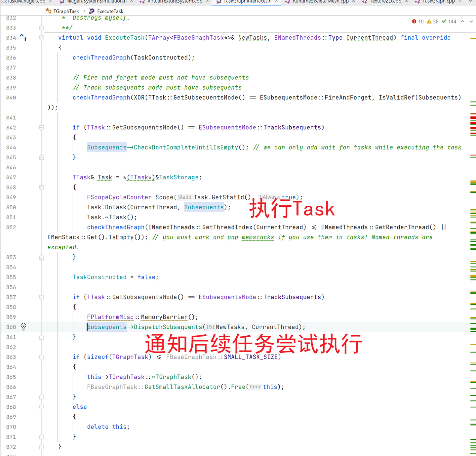Screen dimensions: 476x456
Task: Collapse the if block at line 857
Action: [41, 297]
